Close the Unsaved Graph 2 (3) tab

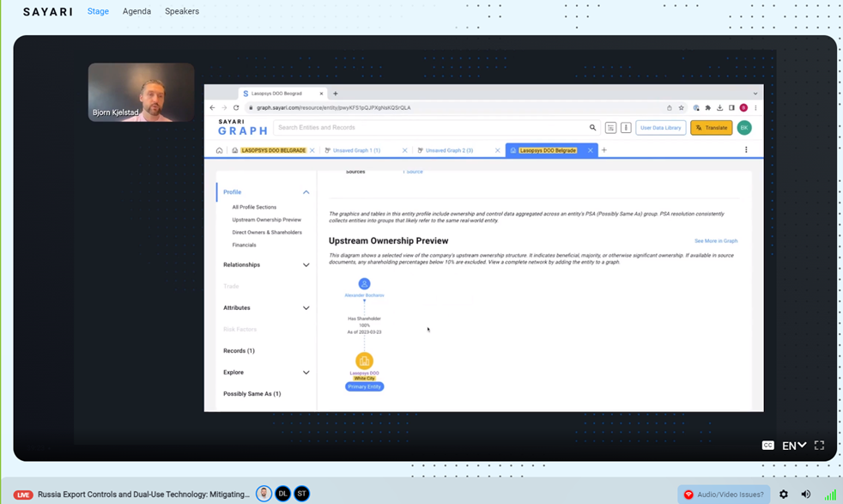497,150
